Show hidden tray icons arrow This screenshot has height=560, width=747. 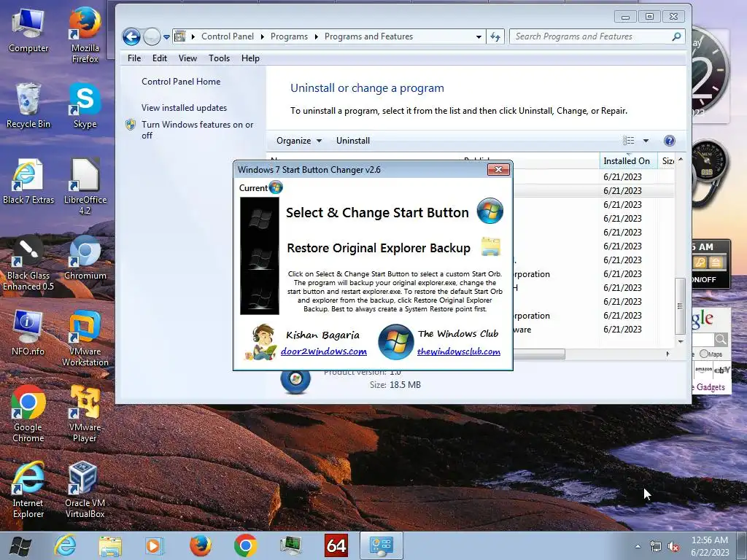pyautogui.click(x=638, y=546)
